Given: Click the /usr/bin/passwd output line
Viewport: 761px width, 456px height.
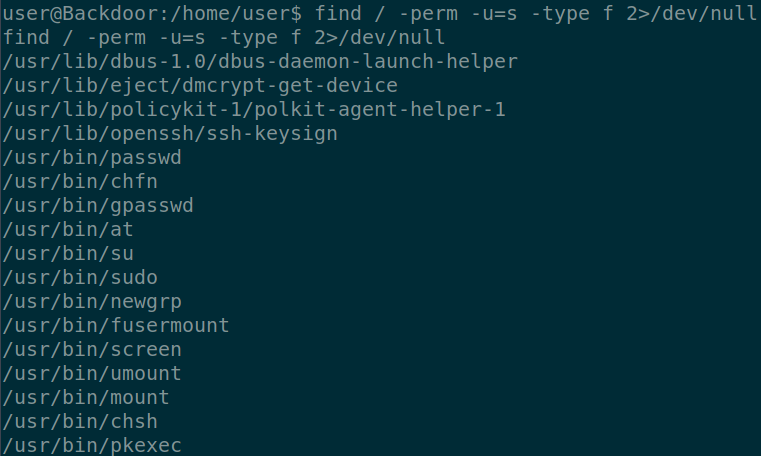Looking at the screenshot, I should click(92, 157).
